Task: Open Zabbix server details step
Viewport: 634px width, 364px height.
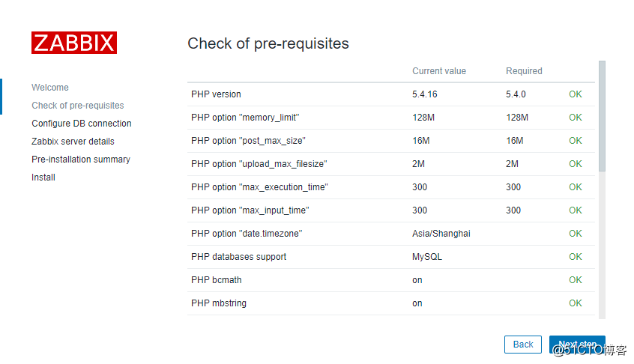Action: tap(73, 142)
